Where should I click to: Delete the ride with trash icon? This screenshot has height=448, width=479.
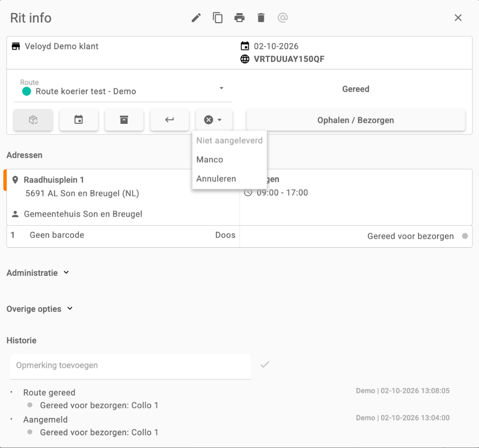click(x=261, y=18)
